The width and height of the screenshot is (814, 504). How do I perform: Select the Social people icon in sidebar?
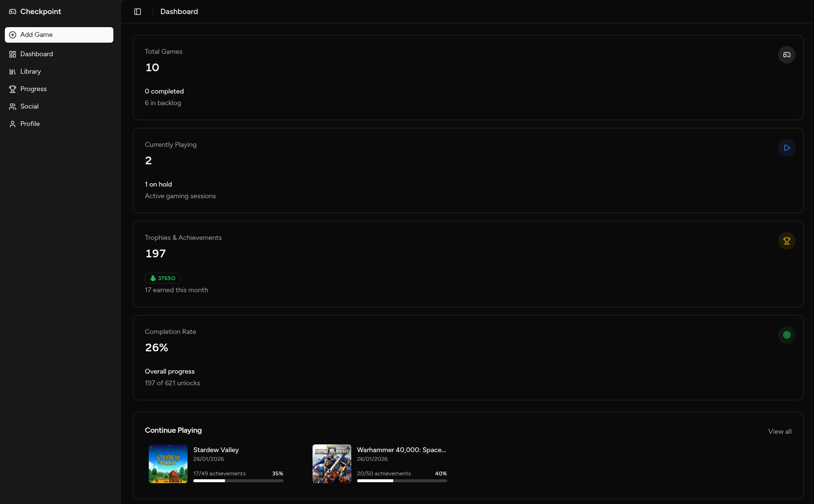pyautogui.click(x=12, y=106)
